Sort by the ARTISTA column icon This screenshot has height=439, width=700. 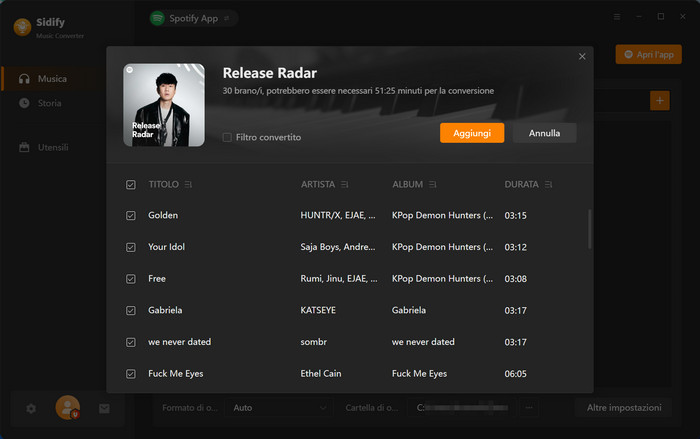pyautogui.click(x=345, y=184)
